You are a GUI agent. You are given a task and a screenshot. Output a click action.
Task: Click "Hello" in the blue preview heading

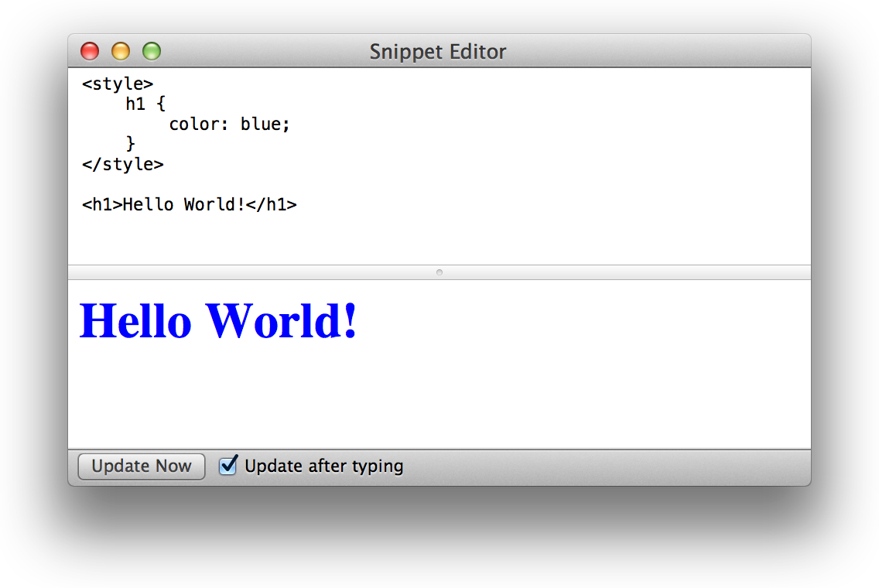(135, 320)
